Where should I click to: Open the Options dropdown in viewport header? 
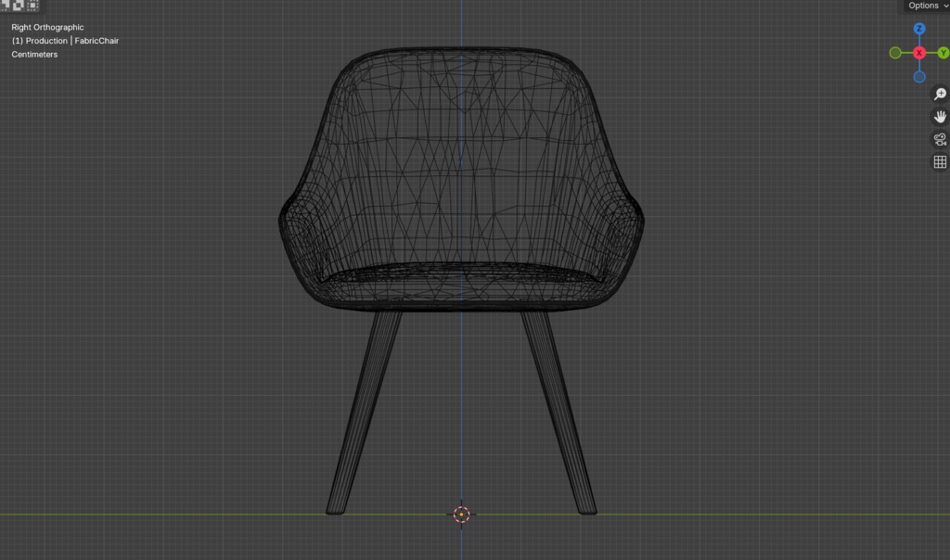pos(928,6)
